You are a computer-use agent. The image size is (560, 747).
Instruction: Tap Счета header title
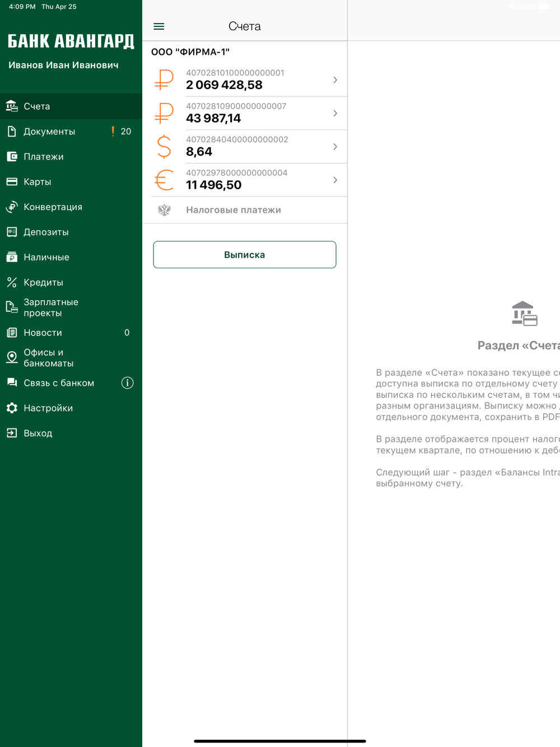coord(245,26)
